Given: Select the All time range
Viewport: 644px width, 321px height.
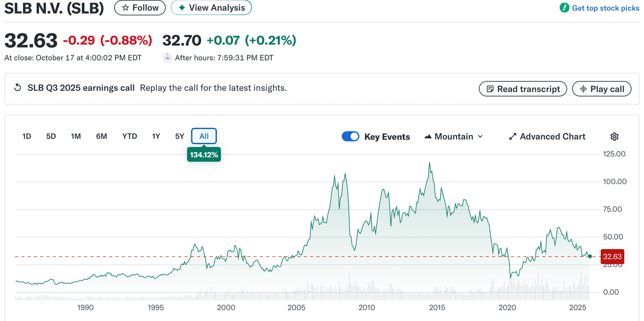Looking at the screenshot, I should [204, 136].
